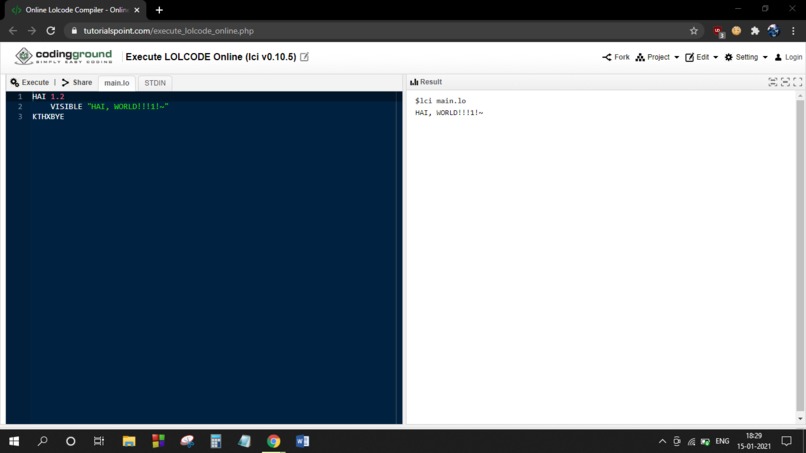Fork this code project

point(616,57)
